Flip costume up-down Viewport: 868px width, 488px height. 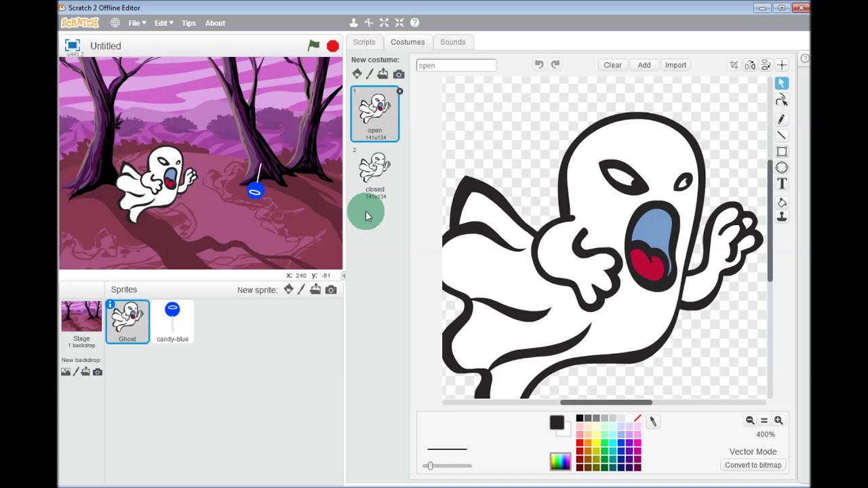766,65
